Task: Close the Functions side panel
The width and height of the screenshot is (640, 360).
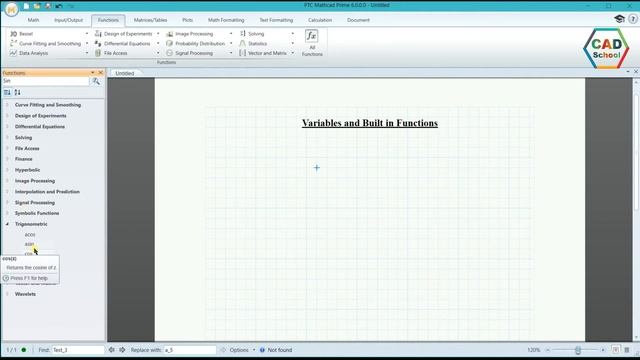Action: [101, 73]
